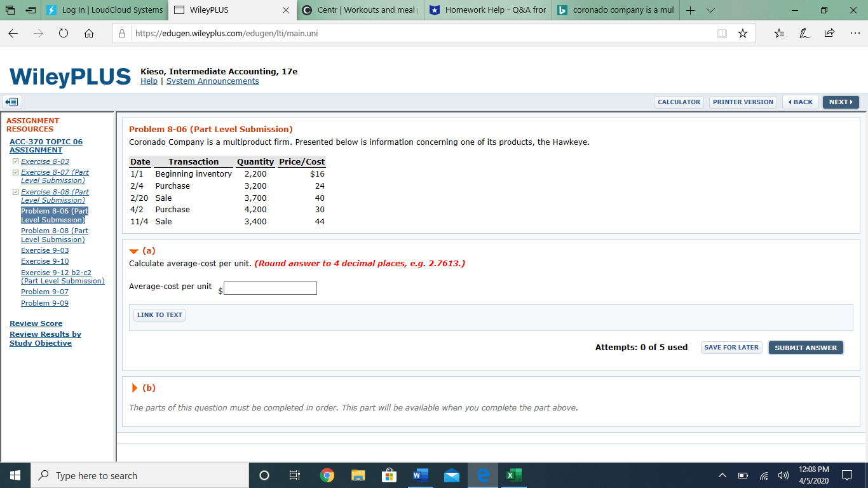Click the completed checkmark beside Exercise 8-03

click(15, 161)
